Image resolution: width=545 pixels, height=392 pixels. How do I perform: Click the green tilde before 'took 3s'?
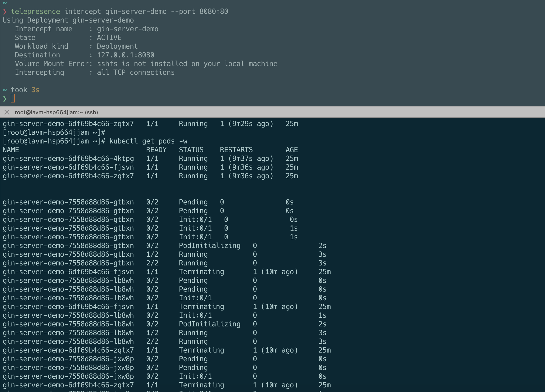(x=5, y=90)
